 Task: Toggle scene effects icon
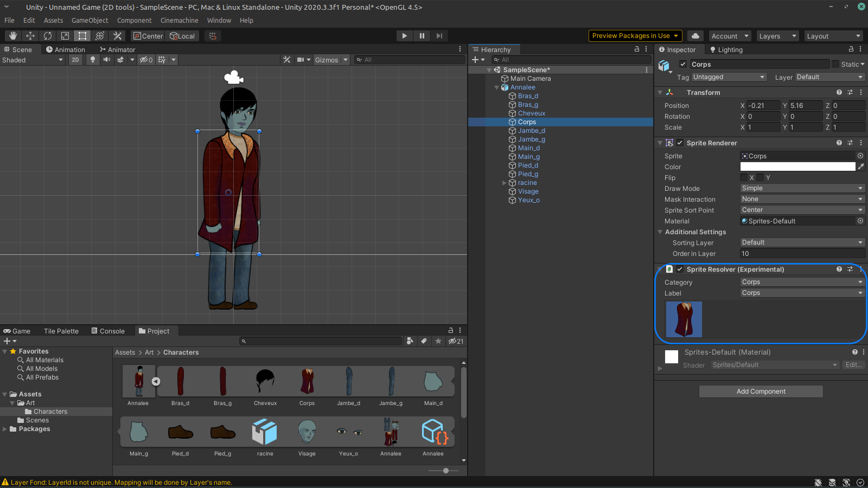click(120, 60)
